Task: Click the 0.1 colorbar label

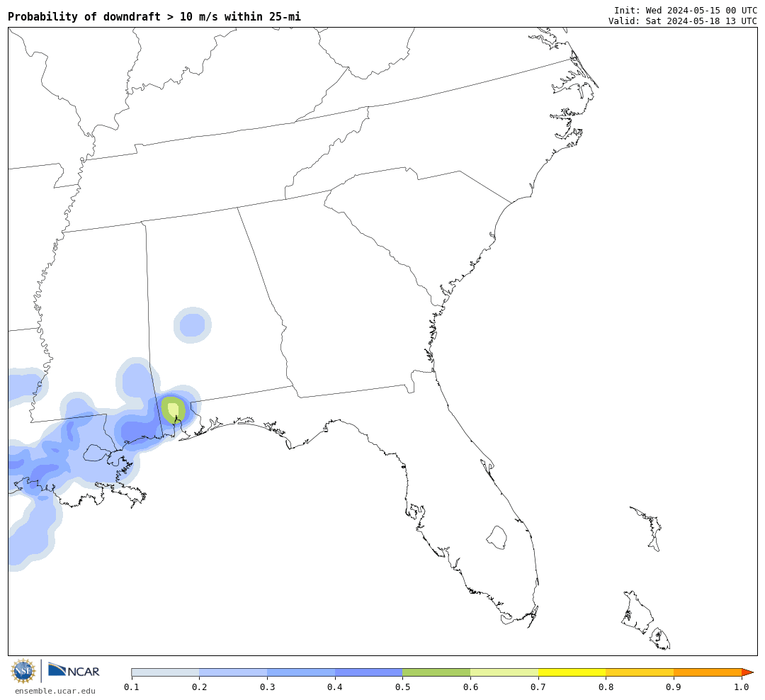Action: [131, 687]
